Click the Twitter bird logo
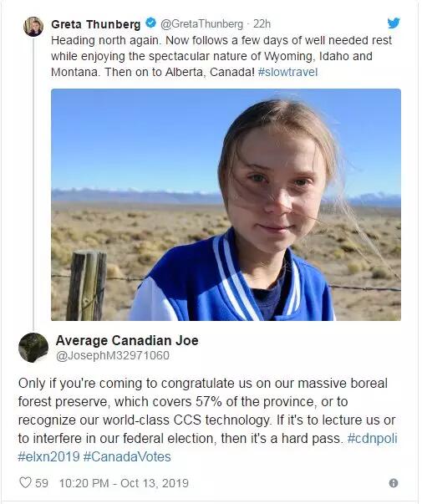Screen dimensions: 422x504 (394, 23)
